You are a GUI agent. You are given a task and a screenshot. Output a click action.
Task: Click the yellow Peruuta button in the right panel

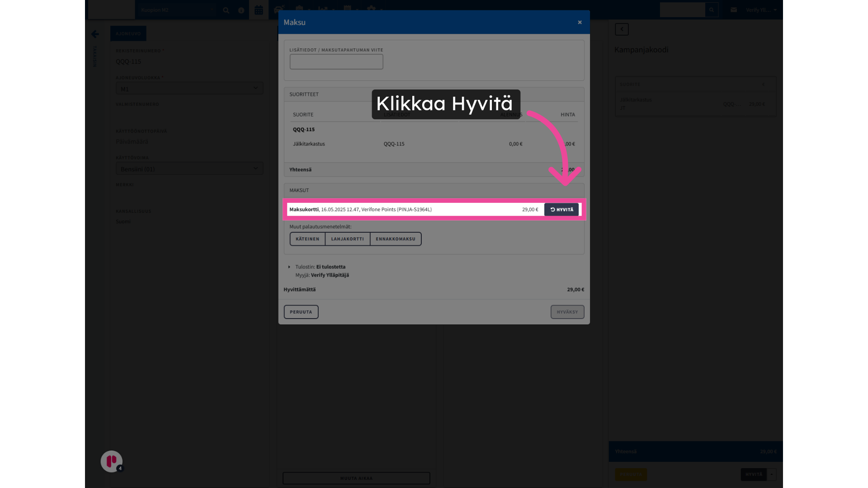coord(631,474)
